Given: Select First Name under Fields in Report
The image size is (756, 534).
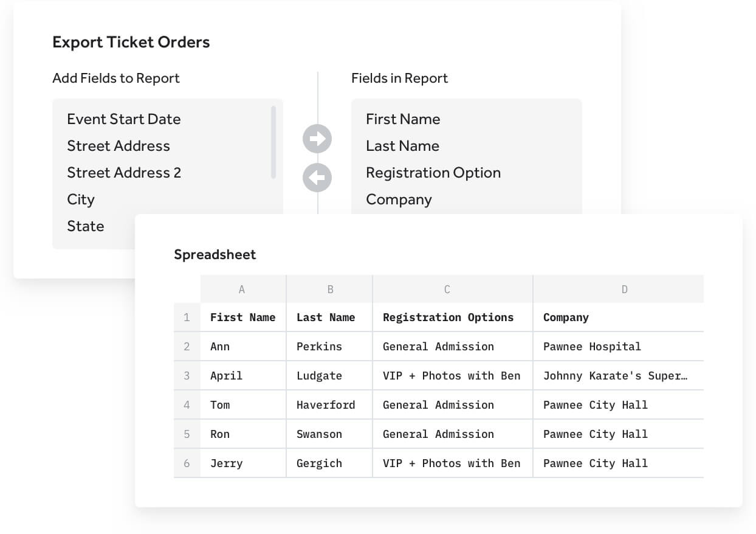Looking at the screenshot, I should [x=403, y=119].
